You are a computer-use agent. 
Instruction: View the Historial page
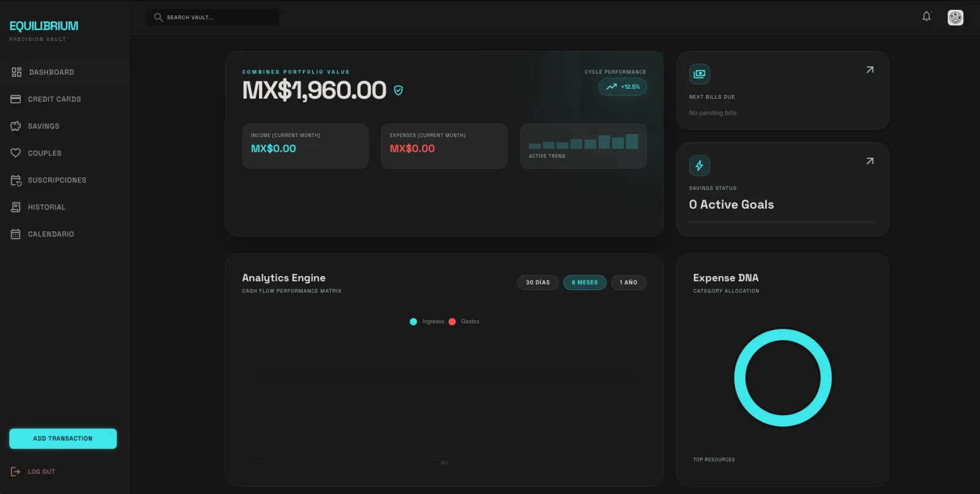point(65,207)
